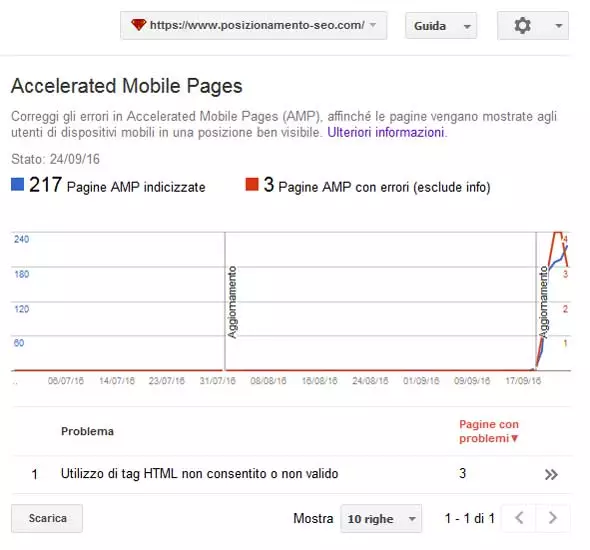This screenshot has width=590, height=550.
Task: Follow the Ulteriori informazioni link
Action: tap(386, 132)
